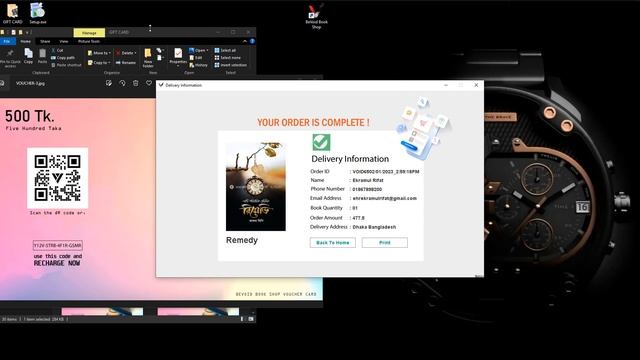Click the Paste icon in Explorer ribbon

pos(42,56)
